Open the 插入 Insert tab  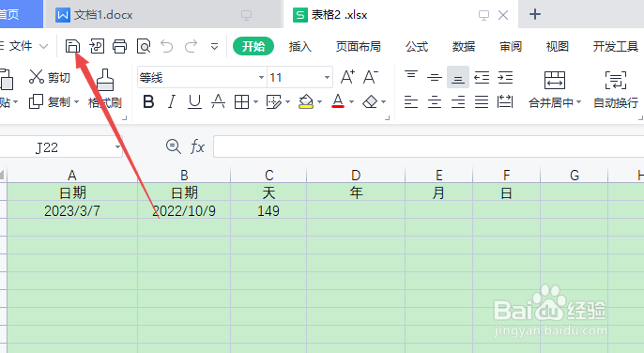[x=300, y=46]
